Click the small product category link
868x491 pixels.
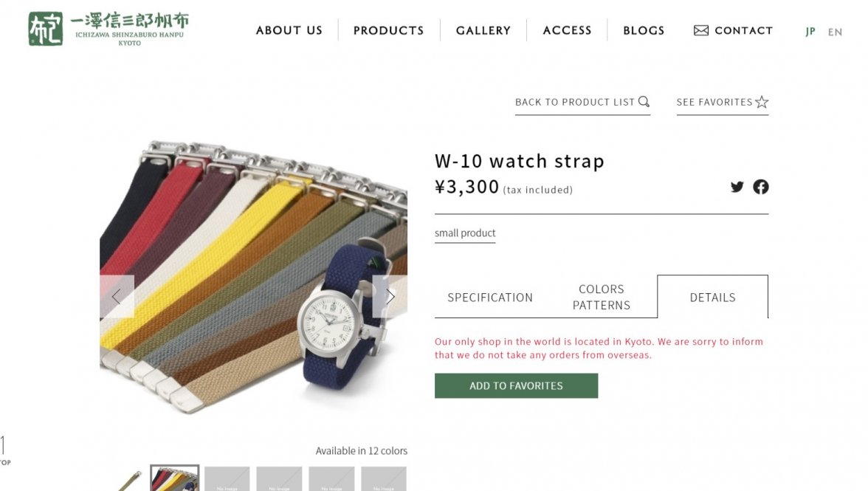pyautogui.click(x=465, y=233)
